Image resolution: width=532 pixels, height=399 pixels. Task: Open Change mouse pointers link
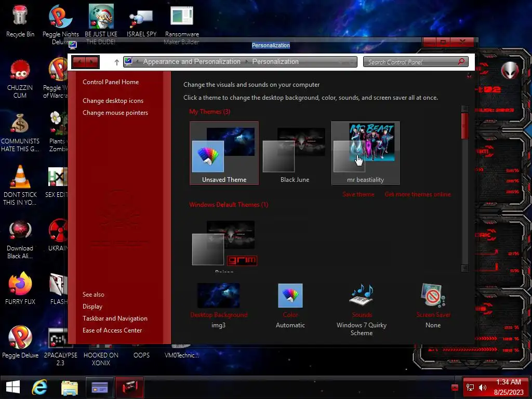tap(115, 113)
